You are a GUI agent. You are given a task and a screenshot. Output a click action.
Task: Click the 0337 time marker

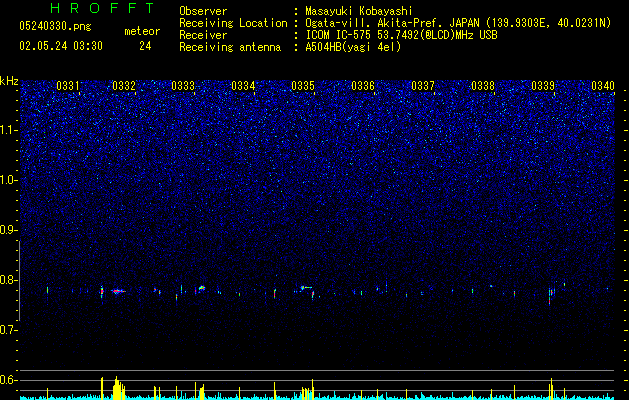tap(423, 85)
